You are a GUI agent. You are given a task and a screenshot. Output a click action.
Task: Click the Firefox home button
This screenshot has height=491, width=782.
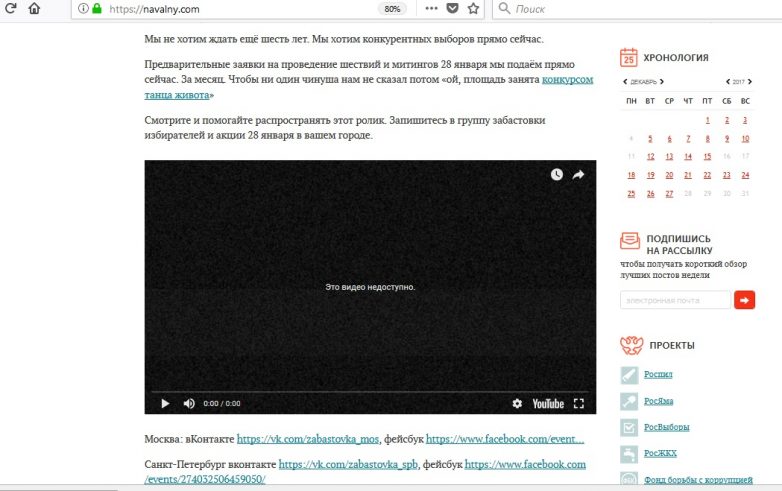pyautogui.click(x=34, y=9)
